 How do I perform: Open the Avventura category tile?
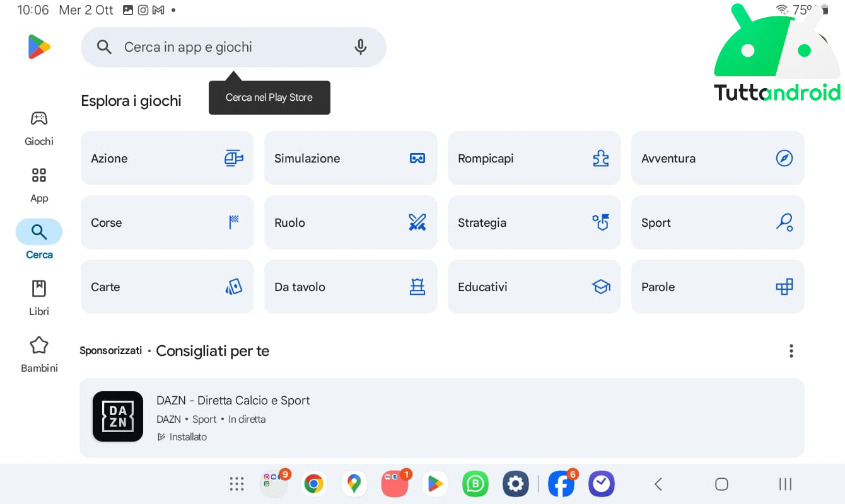pyautogui.click(x=718, y=158)
